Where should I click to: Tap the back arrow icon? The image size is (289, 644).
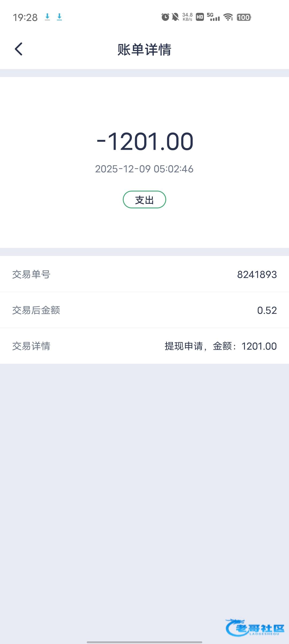pos(19,49)
